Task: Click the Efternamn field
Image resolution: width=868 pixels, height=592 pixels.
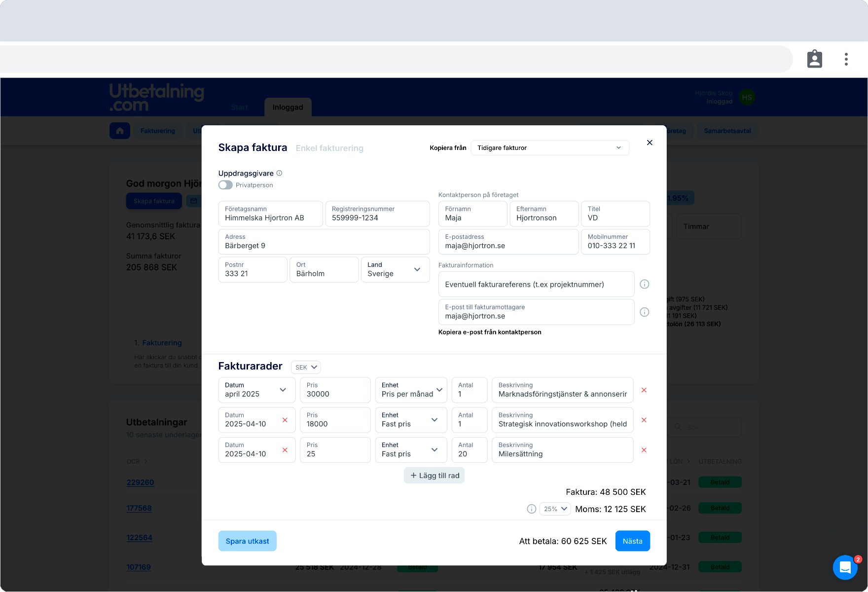Action: click(x=544, y=214)
